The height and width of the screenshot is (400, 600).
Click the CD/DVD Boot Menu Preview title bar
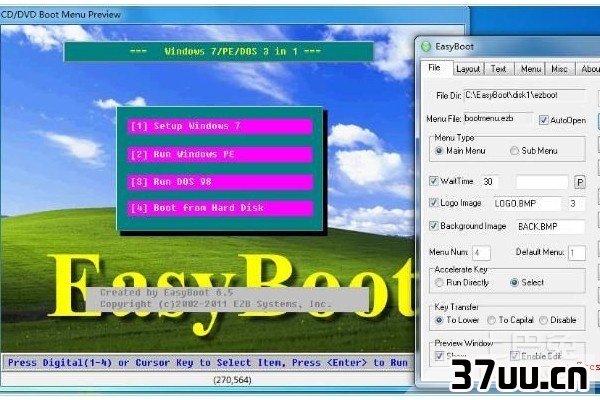click(x=233, y=15)
